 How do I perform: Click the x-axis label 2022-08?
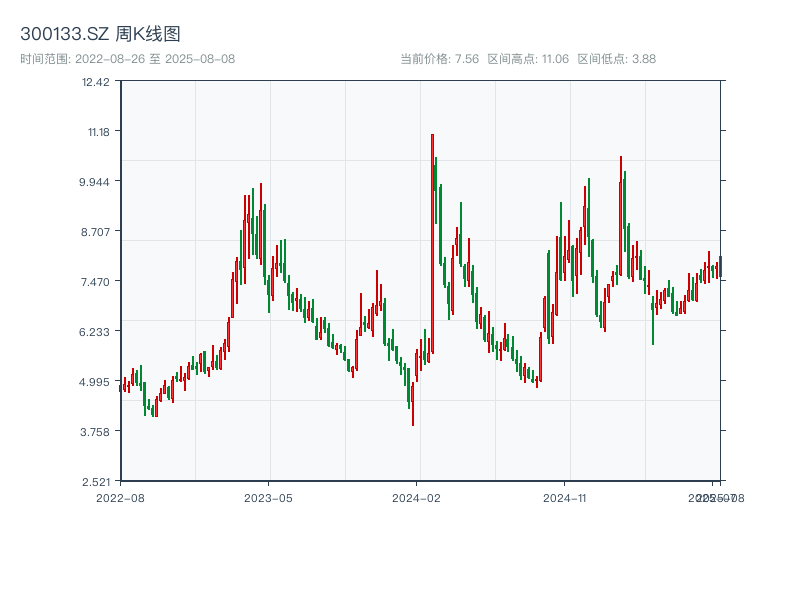tap(120, 498)
